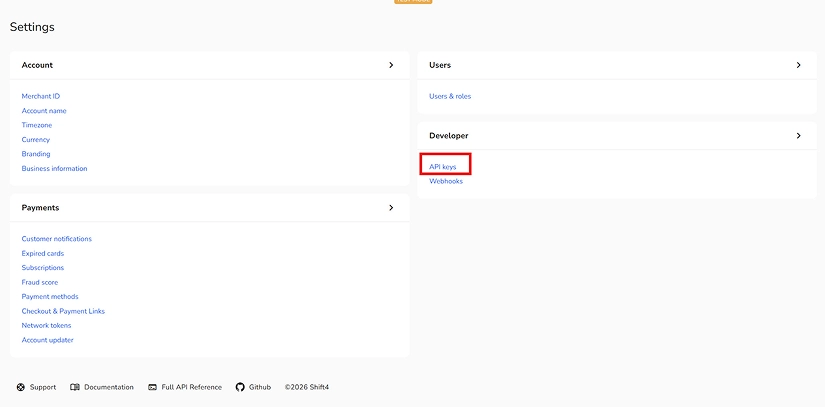This screenshot has width=825, height=407.
Task: Open Fraud score settings
Action: [40, 282]
